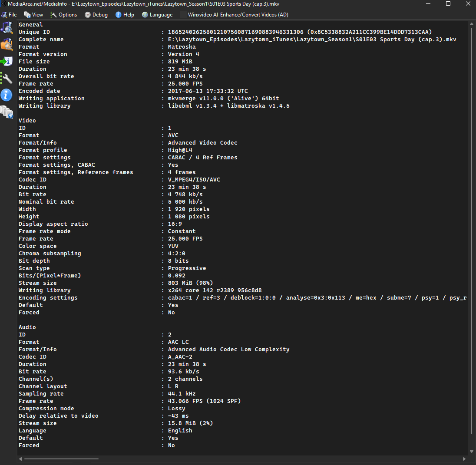Image resolution: width=476 pixels, height=465 pixels.
Task: Click the Export sidebar icon with green arrow
Action: (x=7, y=61)
